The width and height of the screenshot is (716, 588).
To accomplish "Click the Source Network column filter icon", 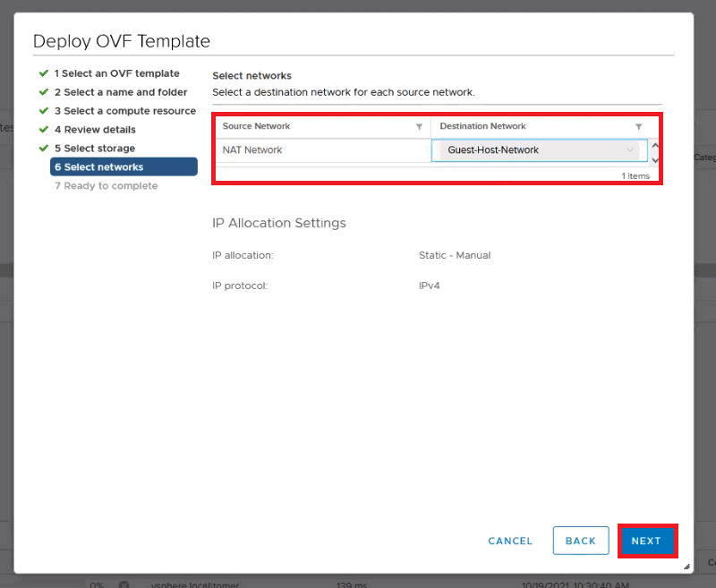I will click(419, 127).
